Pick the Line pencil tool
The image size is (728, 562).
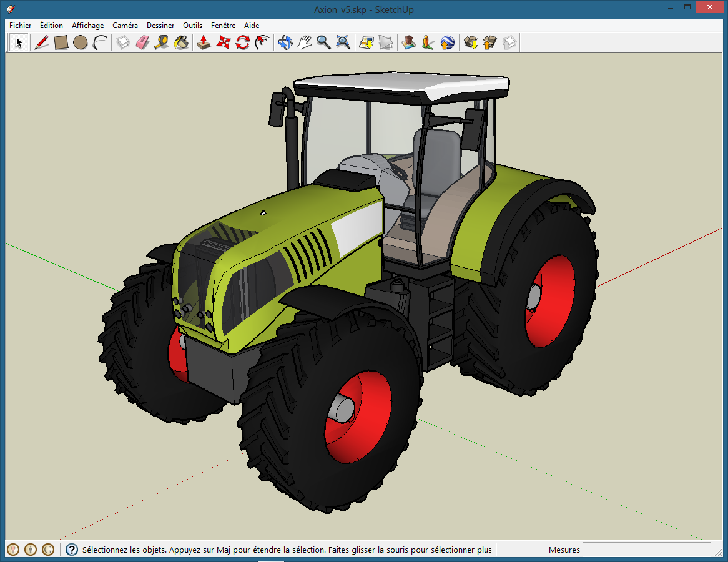click(x=41, y=42)
